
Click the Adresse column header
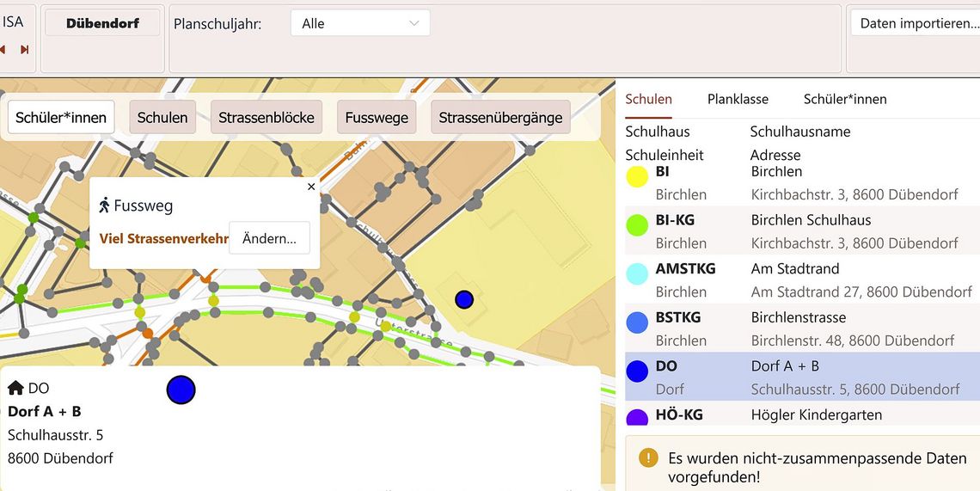click(x=775, y=155)
